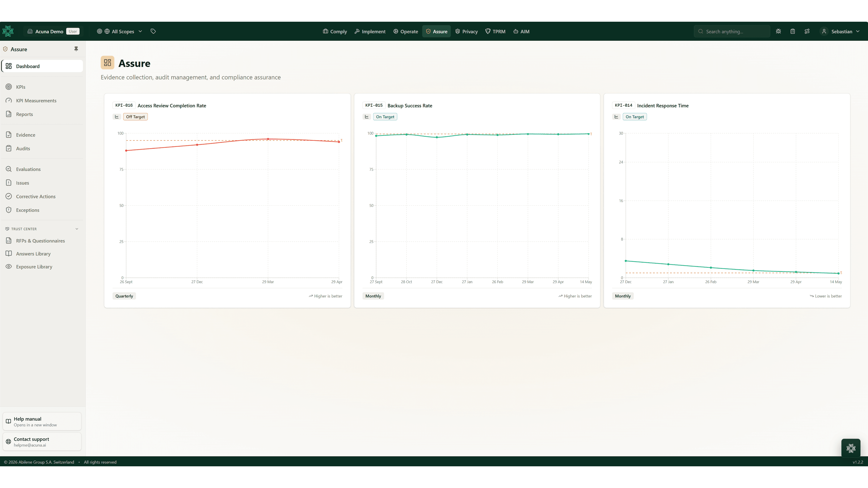Select Dashboard in the sidebar
This screenshot has height=488, width=868.
[x=42, y=66]
